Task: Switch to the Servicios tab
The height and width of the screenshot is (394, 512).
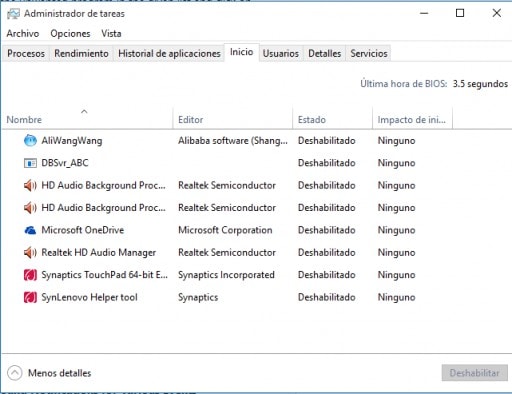Action: pos(369,53)
